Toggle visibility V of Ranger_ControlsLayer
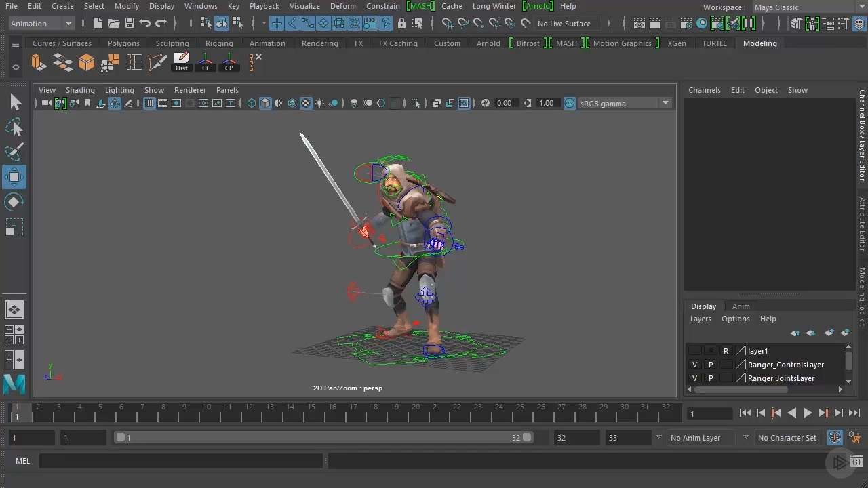 [694, 365]
